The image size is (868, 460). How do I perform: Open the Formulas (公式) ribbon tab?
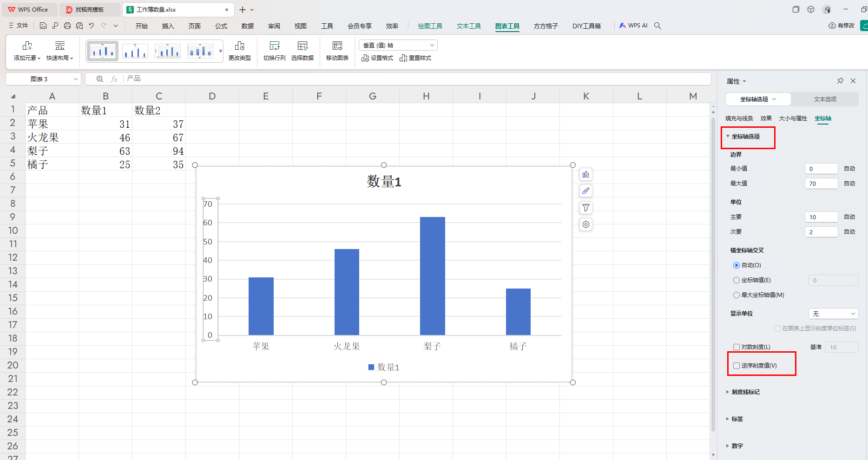coord(221,26)
